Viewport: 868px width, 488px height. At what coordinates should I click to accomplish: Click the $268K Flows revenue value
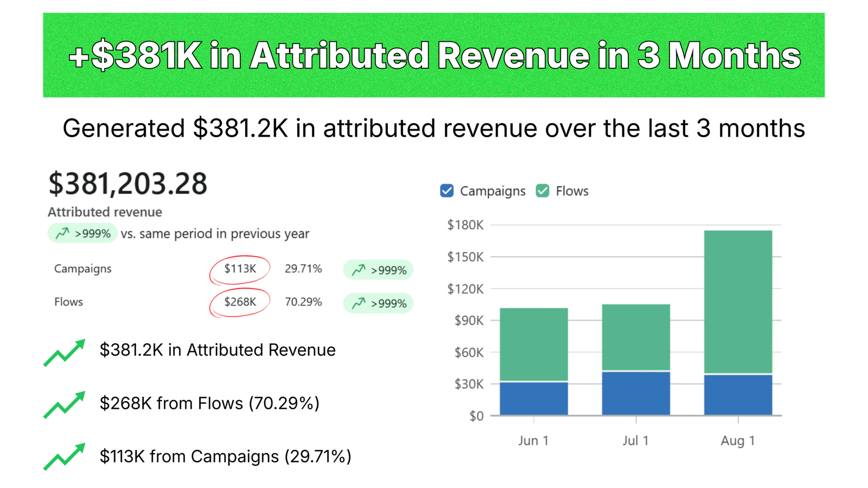[x=240, y=302]
